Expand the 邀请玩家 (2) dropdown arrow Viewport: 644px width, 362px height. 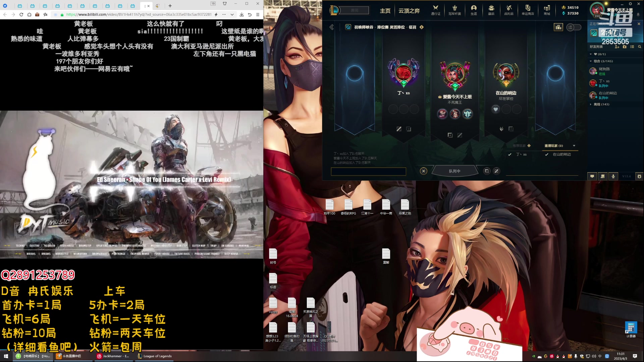574,146
